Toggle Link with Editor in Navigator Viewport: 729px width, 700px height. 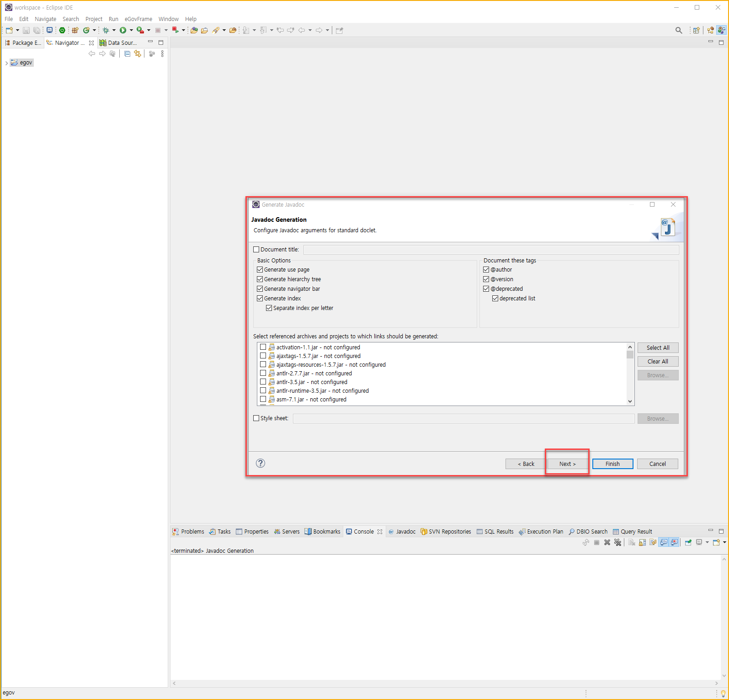click(138, 53)
